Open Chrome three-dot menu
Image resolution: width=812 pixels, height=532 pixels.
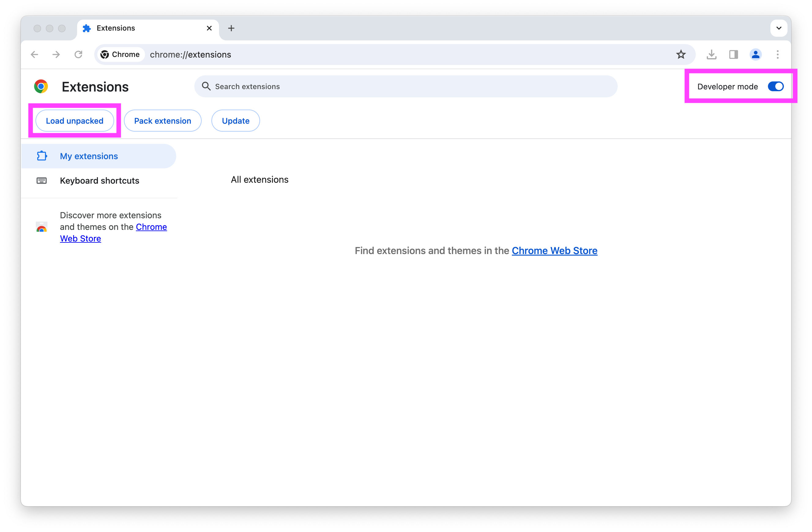(x=777, y=54)
